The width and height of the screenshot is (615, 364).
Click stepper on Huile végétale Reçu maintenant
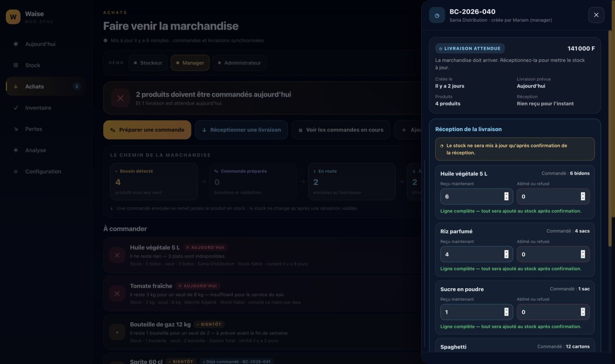pyautogui.click(x=506, y=196)
